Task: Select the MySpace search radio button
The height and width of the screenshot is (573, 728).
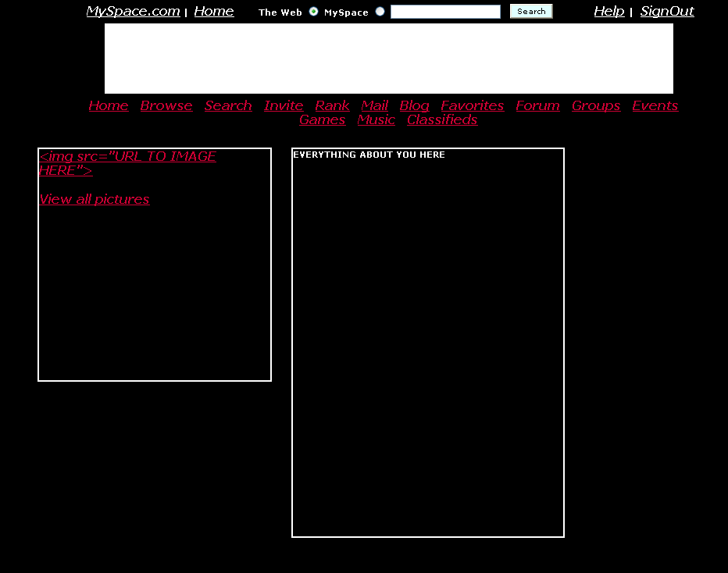Action: click(380, 12)
